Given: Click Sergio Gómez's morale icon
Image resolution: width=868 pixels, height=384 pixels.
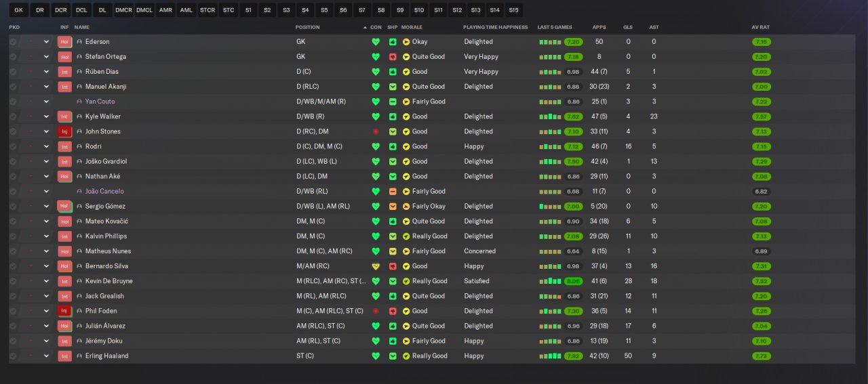Looking at the screenshot, I should [x=406, y=207].
